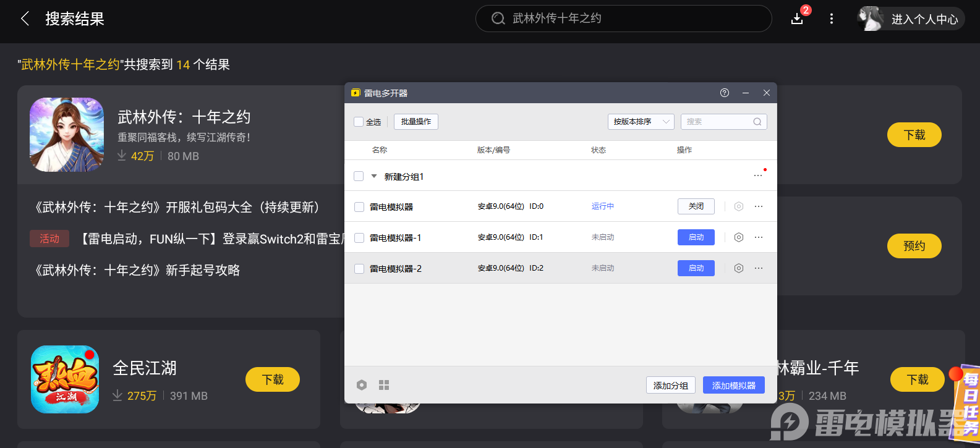Switch to grid view icon in multi-opener footer

pos(384,385)
